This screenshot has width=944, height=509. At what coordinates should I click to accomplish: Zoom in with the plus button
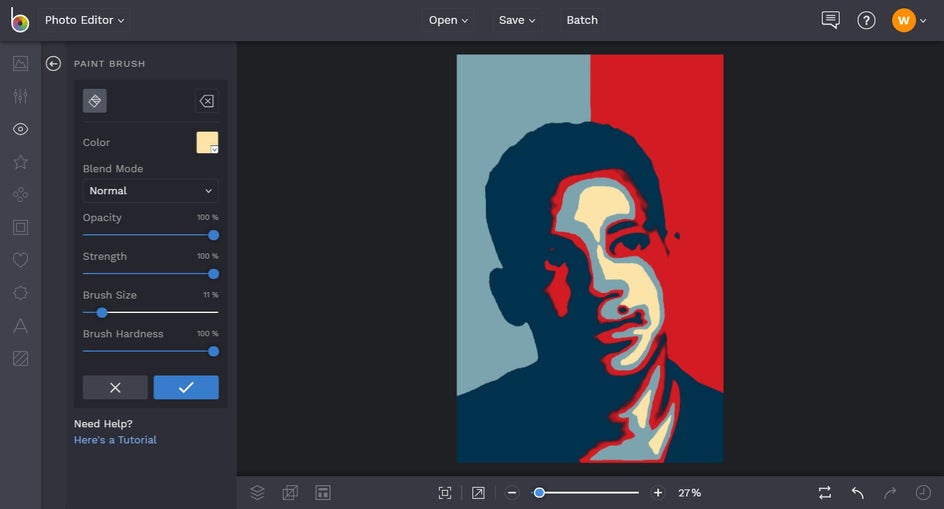(x=658, y=493)
